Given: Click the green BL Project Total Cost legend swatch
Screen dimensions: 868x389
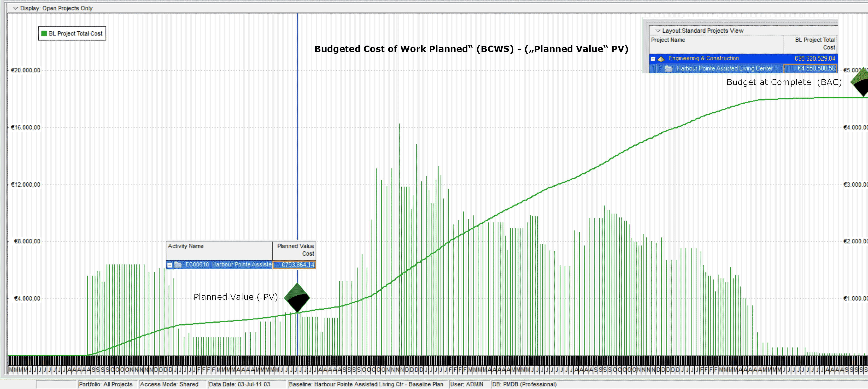Looking at the screenshot, I should tap(44, 33).
